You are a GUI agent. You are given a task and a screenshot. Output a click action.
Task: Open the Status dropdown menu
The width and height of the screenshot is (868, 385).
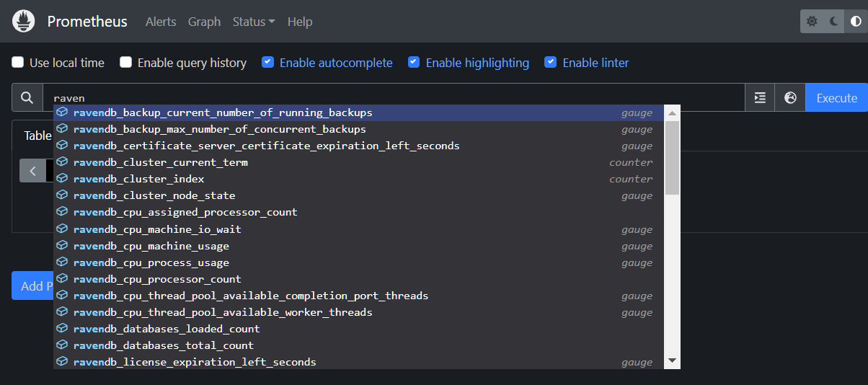[254, 22]
